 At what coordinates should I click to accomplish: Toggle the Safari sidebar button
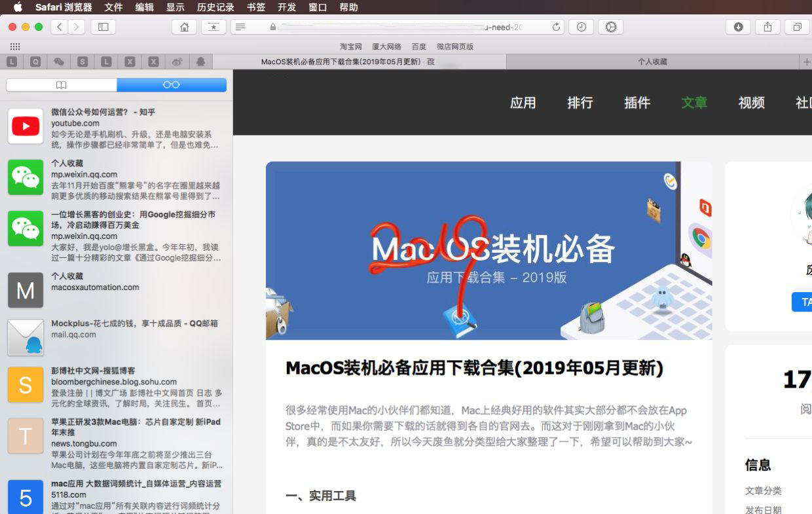[x=103, y=27]
